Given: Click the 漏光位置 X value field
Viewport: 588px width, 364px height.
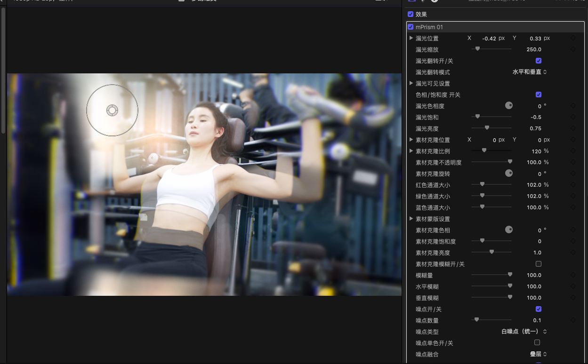Looking at the screenshot, I should click(490, 39).
